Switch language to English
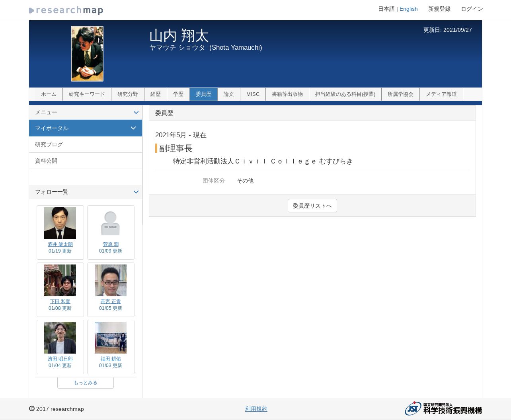This screenshot has height=420, width=511. pos(408,9)
